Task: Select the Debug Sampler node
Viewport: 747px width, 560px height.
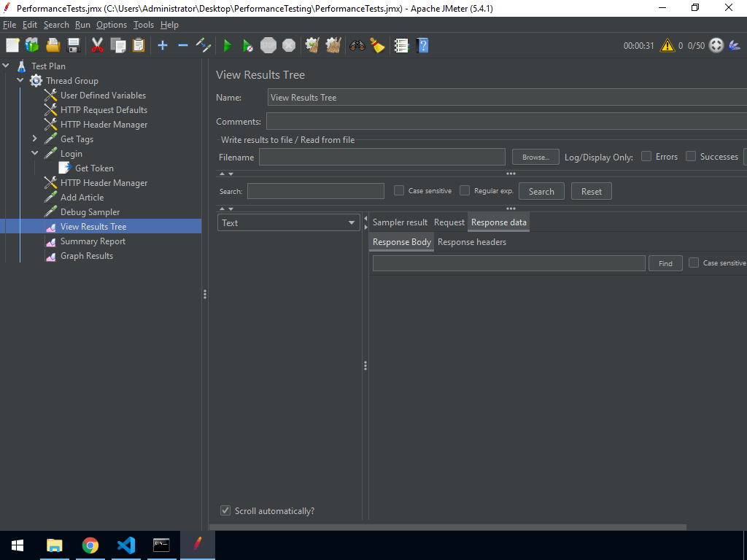Action: 90,212
